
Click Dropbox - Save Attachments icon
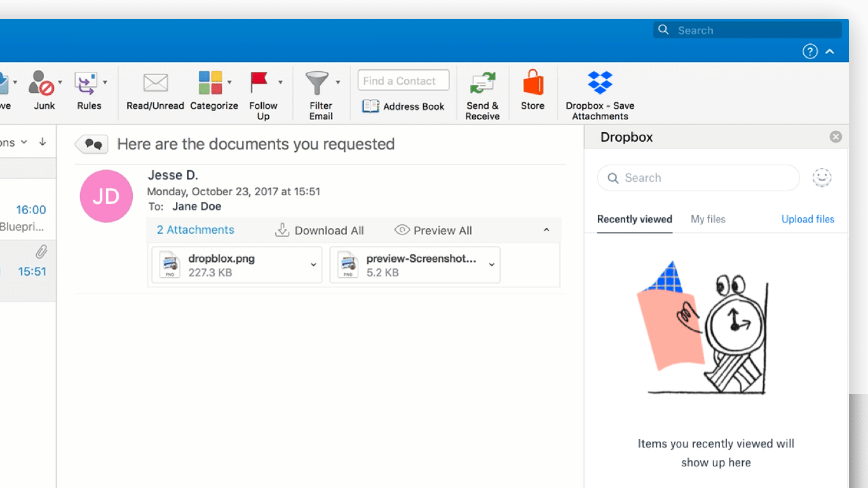(600, 83)
